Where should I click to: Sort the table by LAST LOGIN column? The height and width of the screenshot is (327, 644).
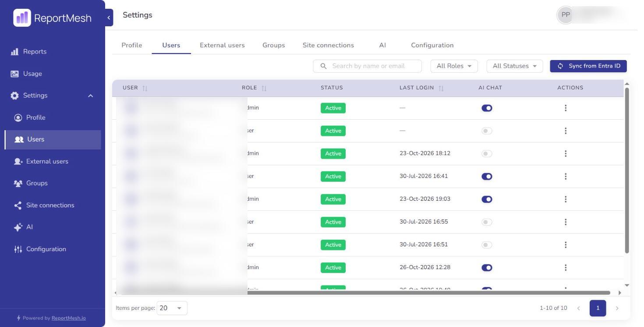click(x=441, y=88)
